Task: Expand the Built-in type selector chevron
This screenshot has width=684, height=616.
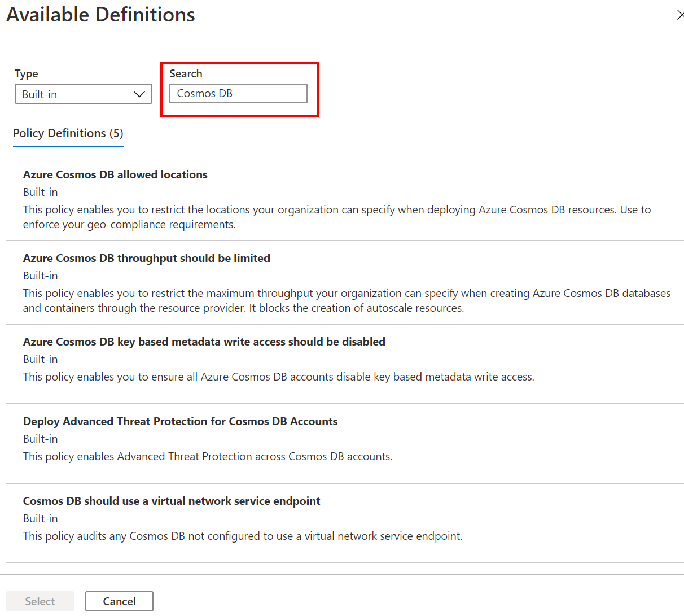Action: (x=139, y=94)
